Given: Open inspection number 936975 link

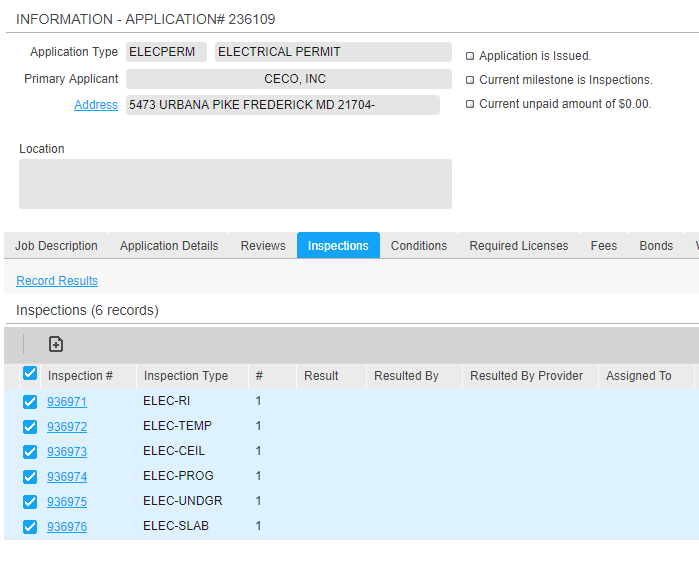Looking at the screenshot, I should click(67, 502).
